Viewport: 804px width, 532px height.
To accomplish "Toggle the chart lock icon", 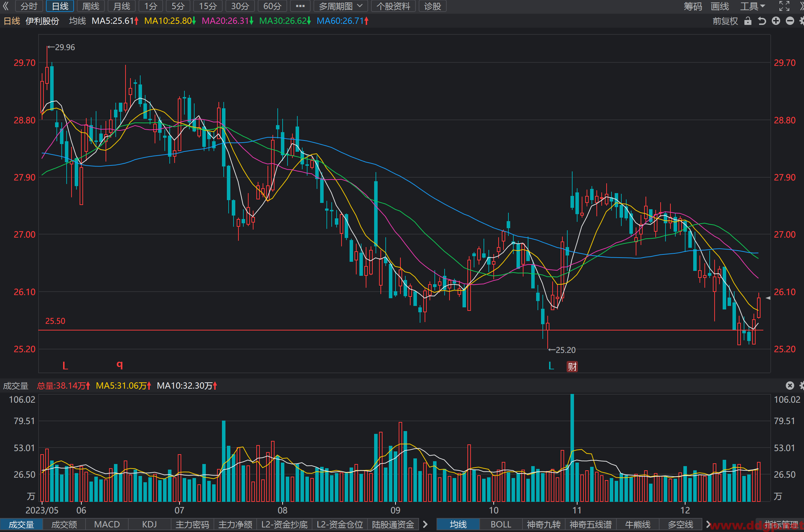I will point(748,21).
